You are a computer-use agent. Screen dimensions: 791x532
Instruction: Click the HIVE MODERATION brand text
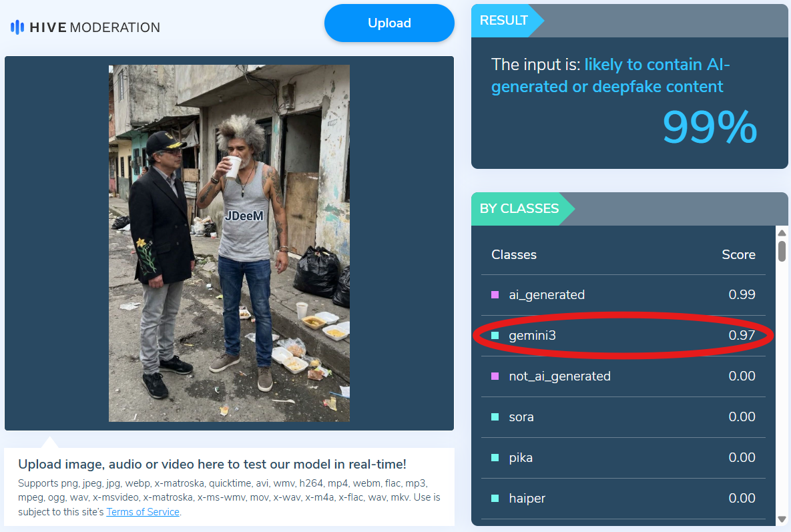[x=95, y=27]
